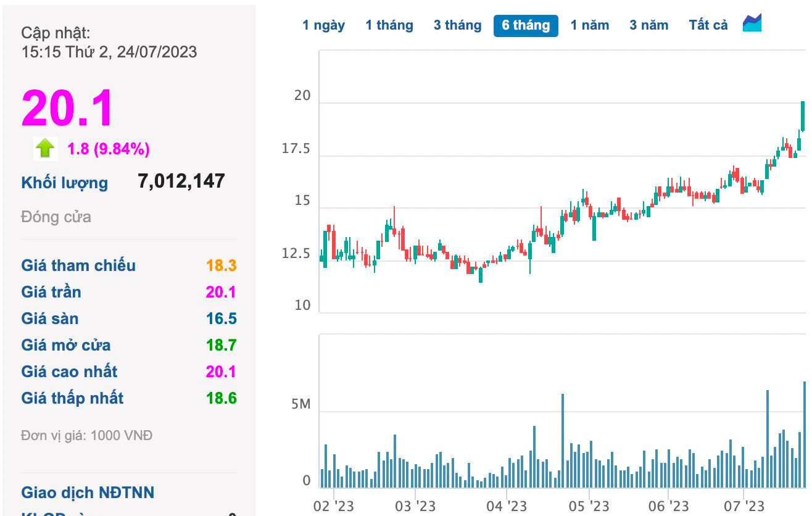The width and height of the screenshot is (812, 516).
Task: Click the Giá cao nhất label
Action: point(69,372)
